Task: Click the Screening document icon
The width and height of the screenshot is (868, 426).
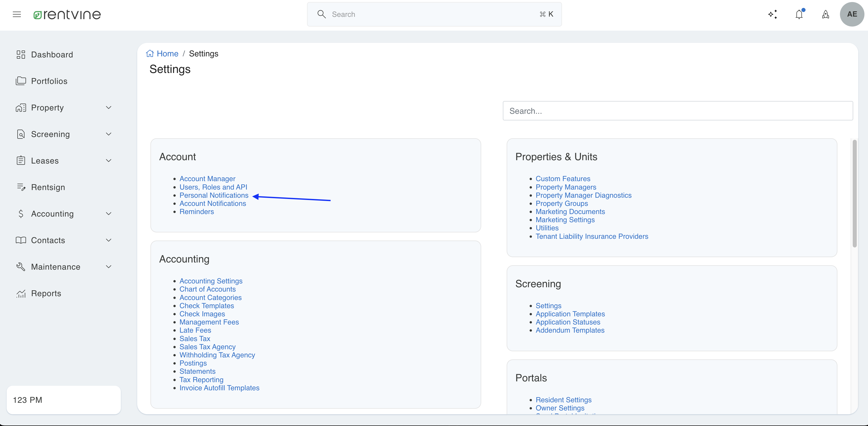Action: click(x=21, y=134)
